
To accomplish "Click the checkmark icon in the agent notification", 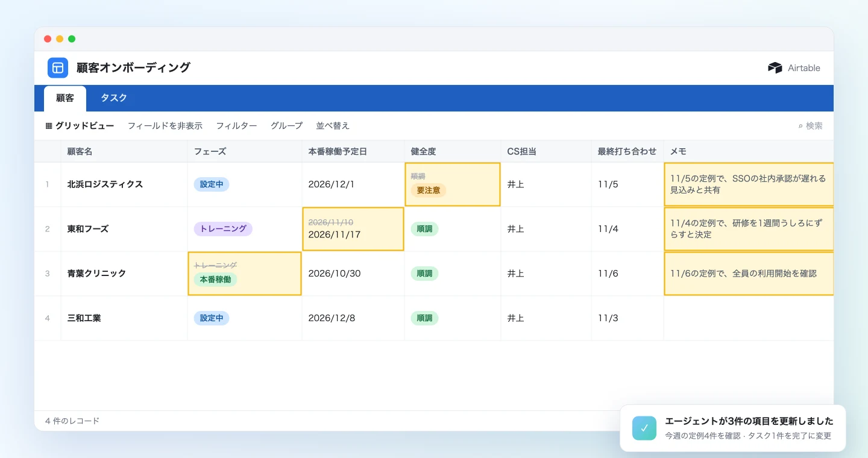I will (644, 428).
